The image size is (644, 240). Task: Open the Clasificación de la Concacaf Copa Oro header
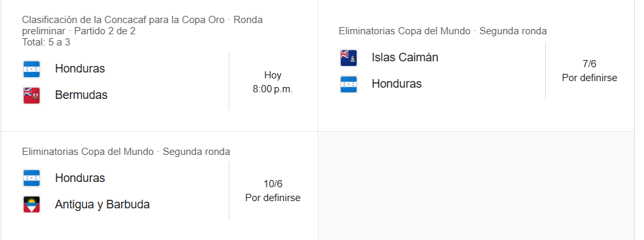pyautogui.click(x=142, y=26)
